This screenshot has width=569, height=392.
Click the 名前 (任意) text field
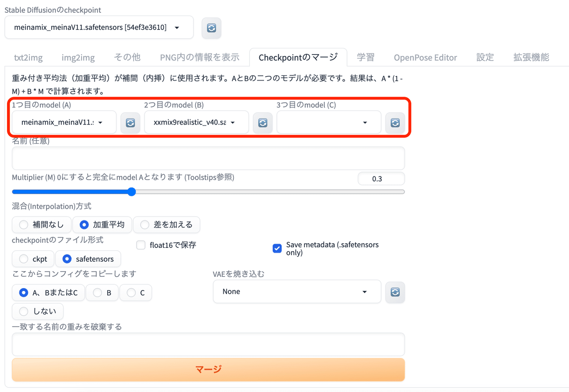point(208,158)
